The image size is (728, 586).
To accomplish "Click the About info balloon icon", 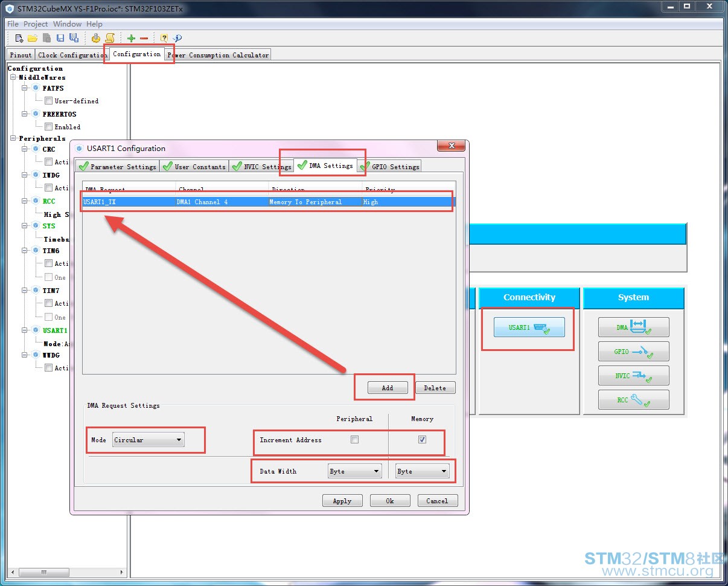I will [177, 38].
